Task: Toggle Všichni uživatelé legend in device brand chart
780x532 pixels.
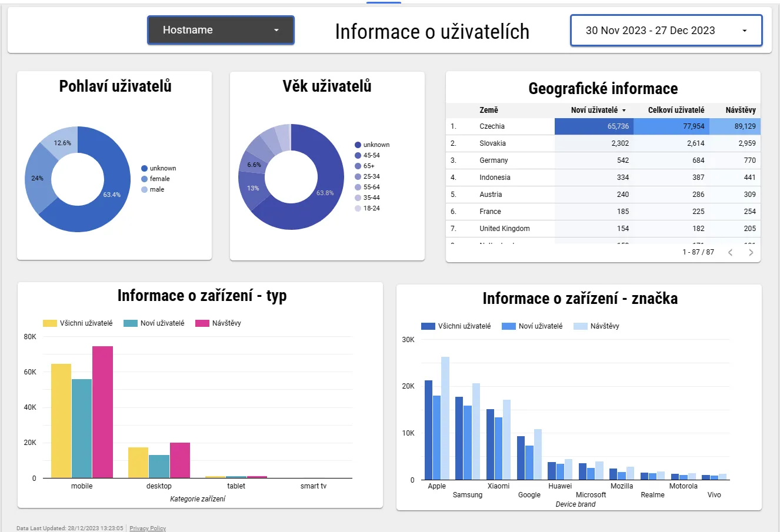Action: click(x=456, y=326)
